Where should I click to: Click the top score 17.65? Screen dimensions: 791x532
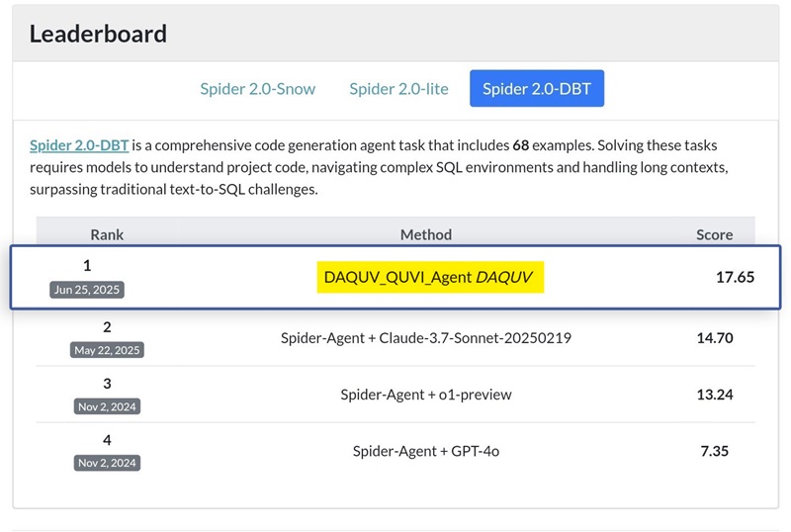(x=735, y=278)
